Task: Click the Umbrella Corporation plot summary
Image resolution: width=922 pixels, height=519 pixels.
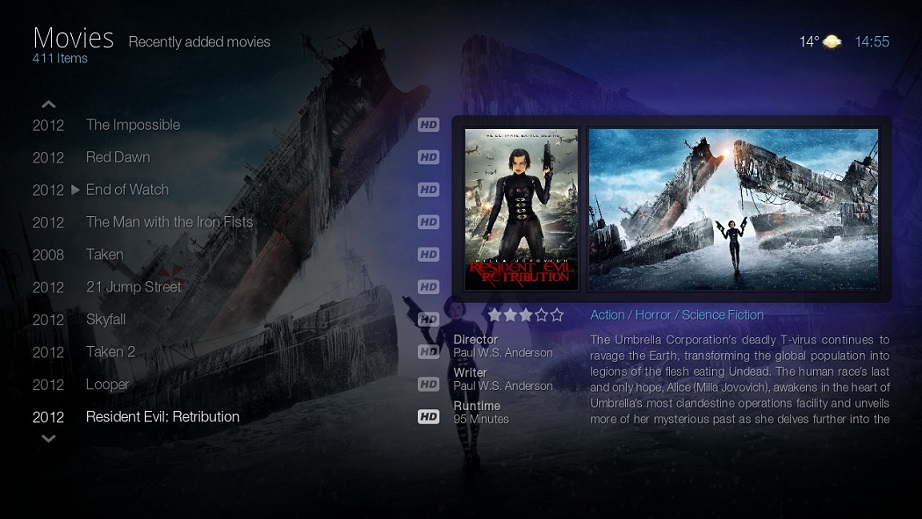Action: coord(740,379)
